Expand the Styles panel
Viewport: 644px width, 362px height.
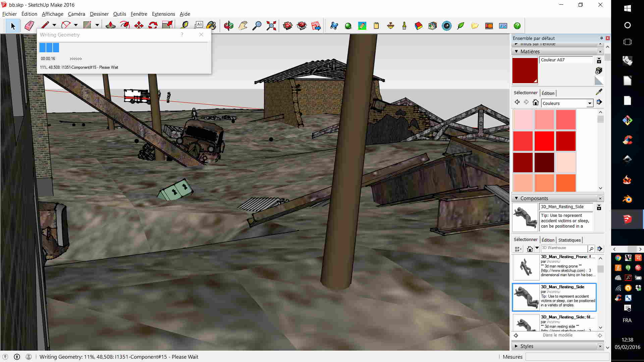click(516, 346)
